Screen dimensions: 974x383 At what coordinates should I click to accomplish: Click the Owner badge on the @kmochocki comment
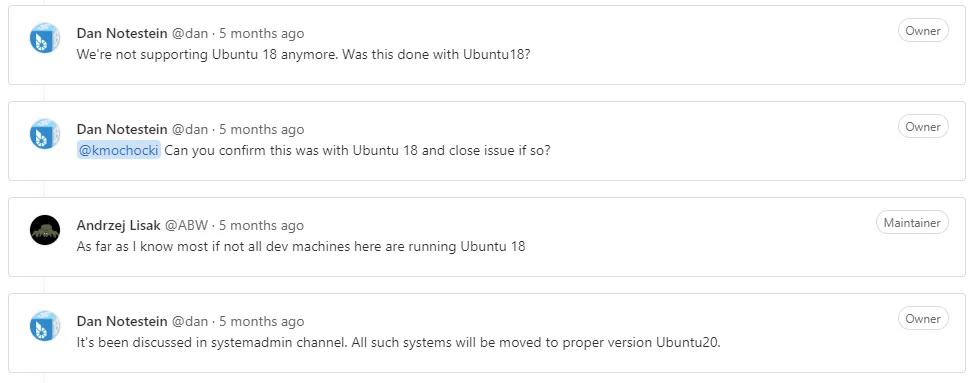tap(923, 127)
